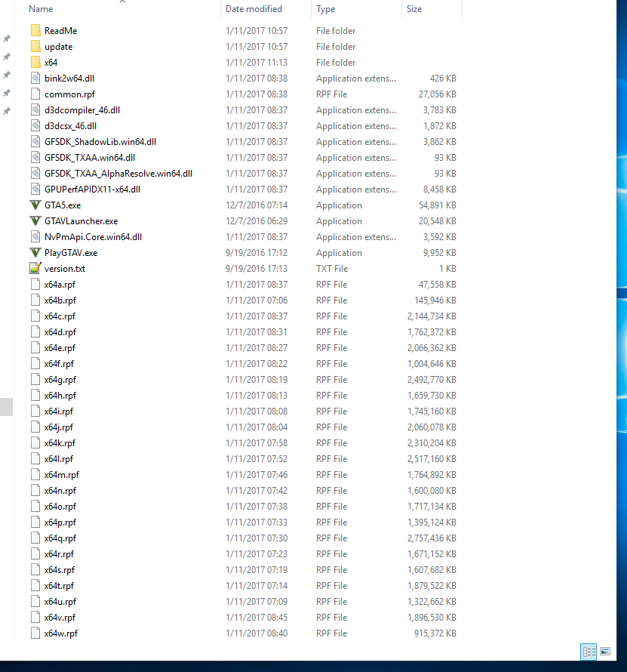
Task: Sort by the Type column header
Action: pos(325,9)
